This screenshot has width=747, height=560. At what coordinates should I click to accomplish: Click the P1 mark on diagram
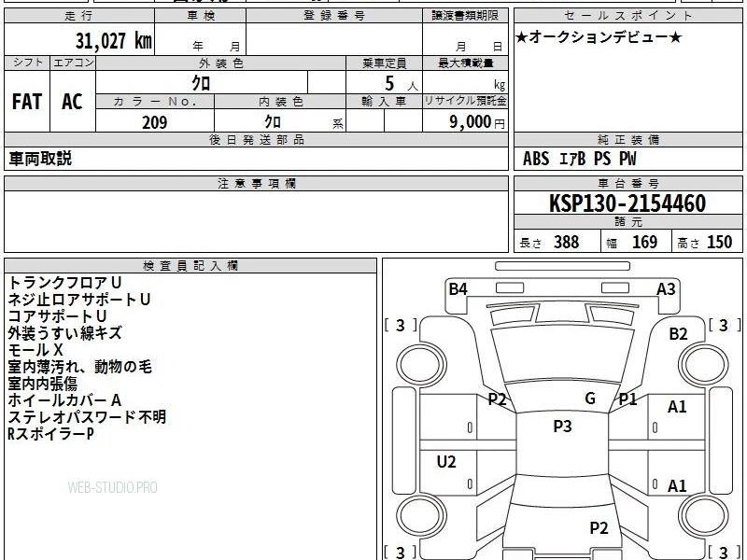click(627, 399)
